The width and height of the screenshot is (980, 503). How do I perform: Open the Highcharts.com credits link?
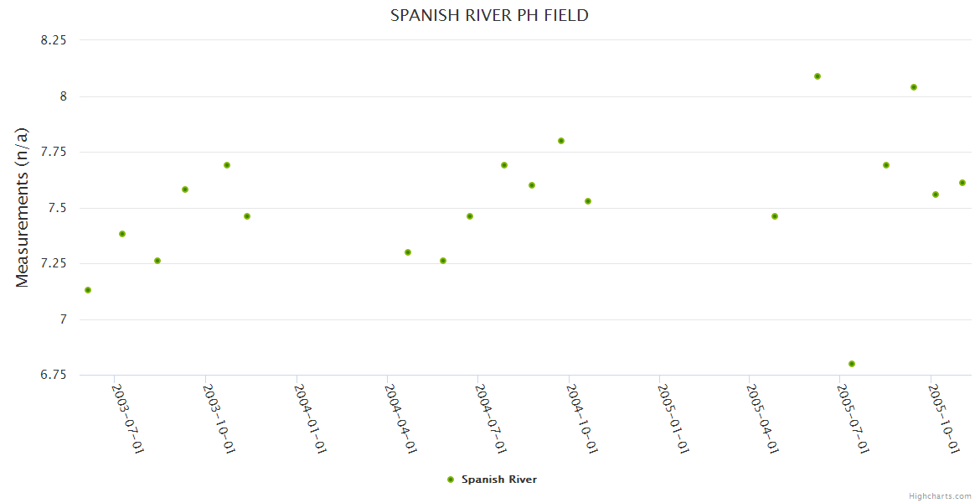point(940,496)
